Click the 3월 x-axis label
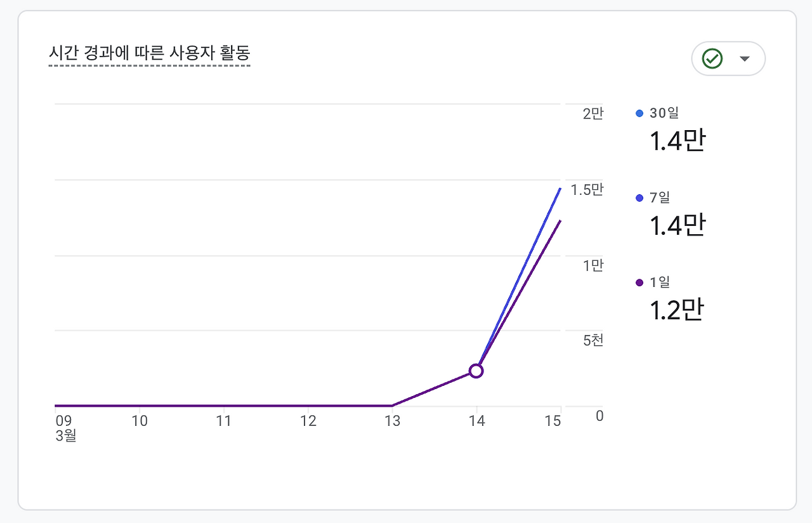Image resolution: width=812 pixels, height=523 pixels. point(66,436)
